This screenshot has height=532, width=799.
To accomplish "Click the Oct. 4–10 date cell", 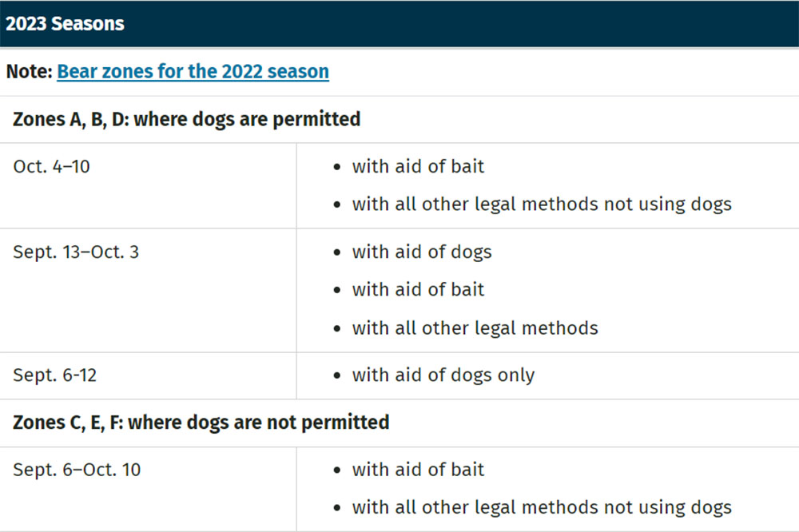I will 148,185.
